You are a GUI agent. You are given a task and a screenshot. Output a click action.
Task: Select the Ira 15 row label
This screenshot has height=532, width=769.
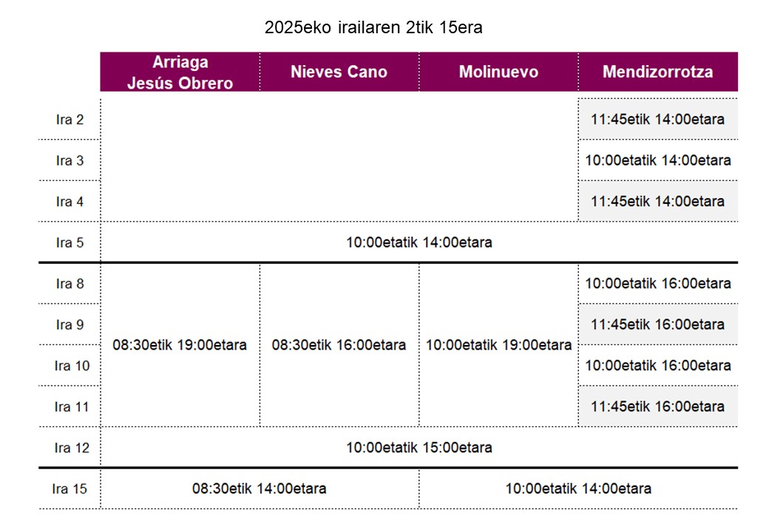(72, 489)
